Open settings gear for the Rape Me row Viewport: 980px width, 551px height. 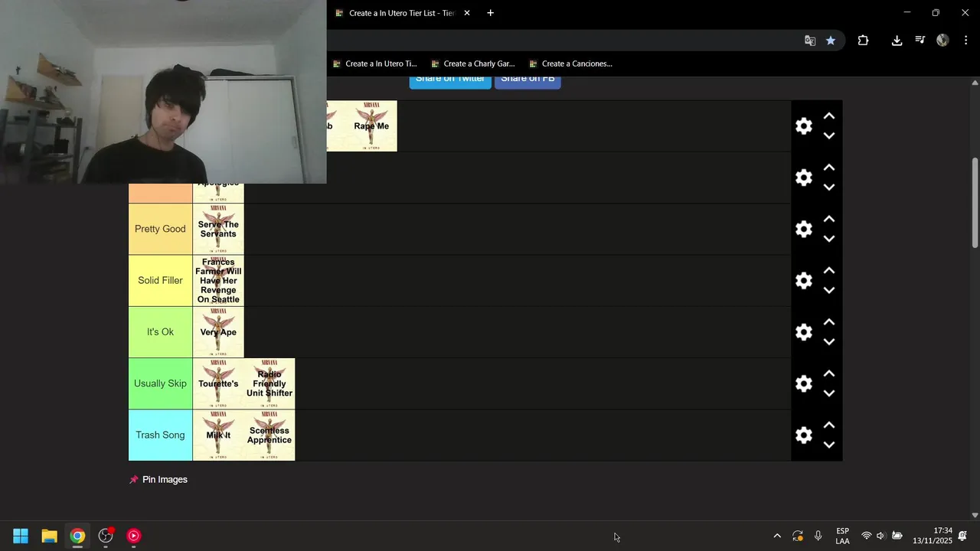(x=803, y=126)
